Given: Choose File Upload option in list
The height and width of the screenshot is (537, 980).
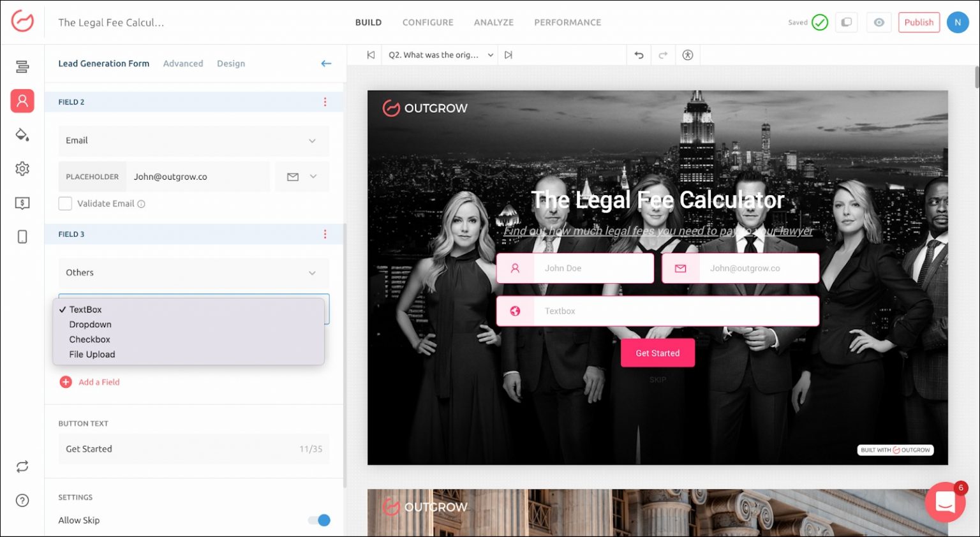Looking at the screenshot, I should click(x=93, y=355).
